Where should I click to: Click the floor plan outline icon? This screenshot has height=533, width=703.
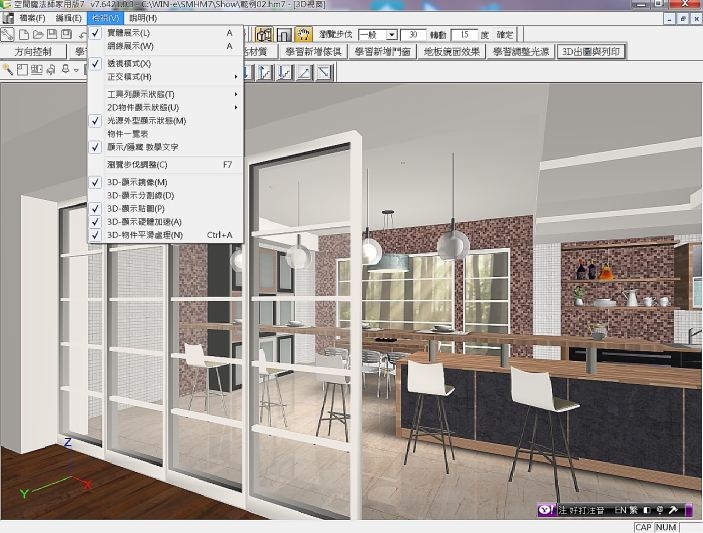click(22, 69)
